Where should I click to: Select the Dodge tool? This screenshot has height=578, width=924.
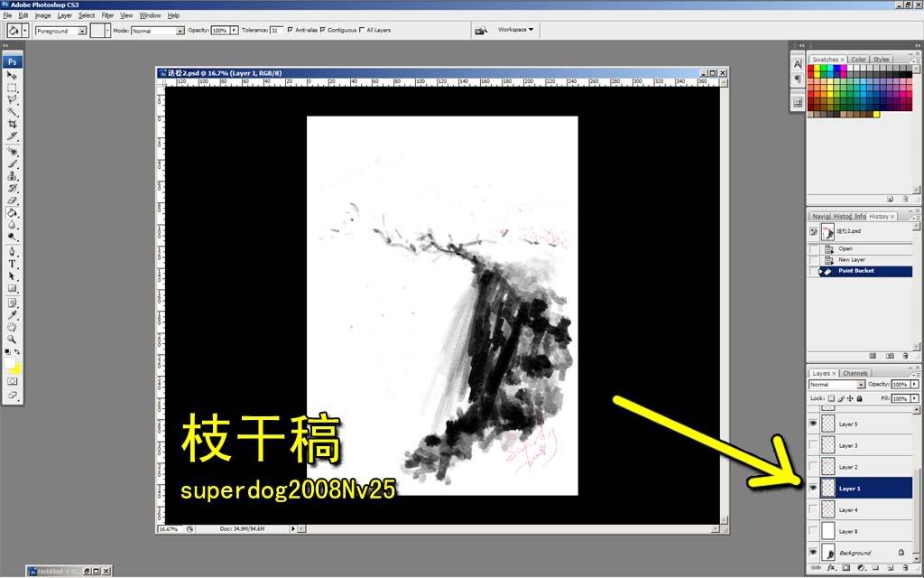(x=12, y=237)
